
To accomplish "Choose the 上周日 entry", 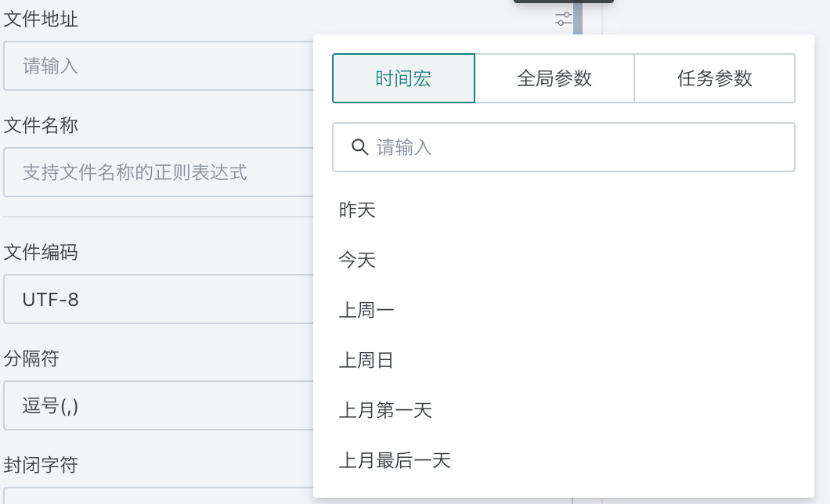I will pyautogui.click(x=366, y=360).
